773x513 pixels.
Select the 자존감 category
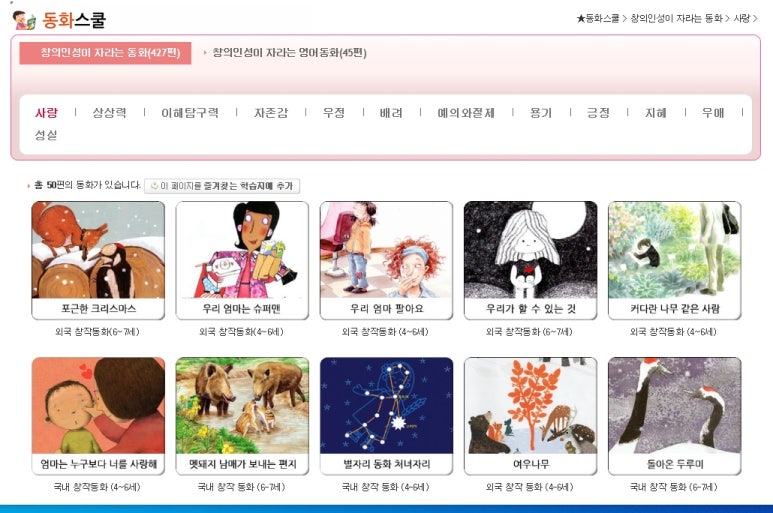click(x=271, y=113)
